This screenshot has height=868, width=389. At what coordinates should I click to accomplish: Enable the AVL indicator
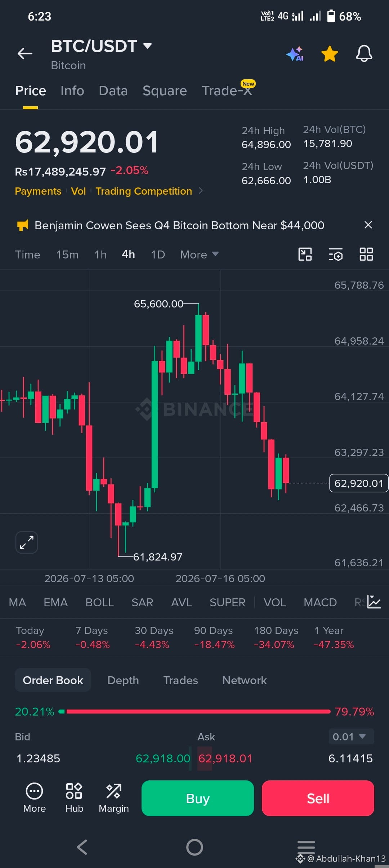[182, 602]
